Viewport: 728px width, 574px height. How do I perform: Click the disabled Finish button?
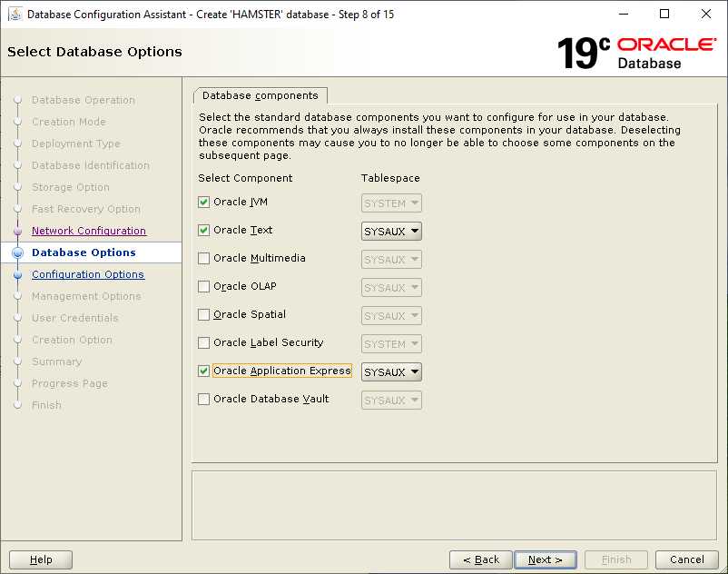coord(616,559)
